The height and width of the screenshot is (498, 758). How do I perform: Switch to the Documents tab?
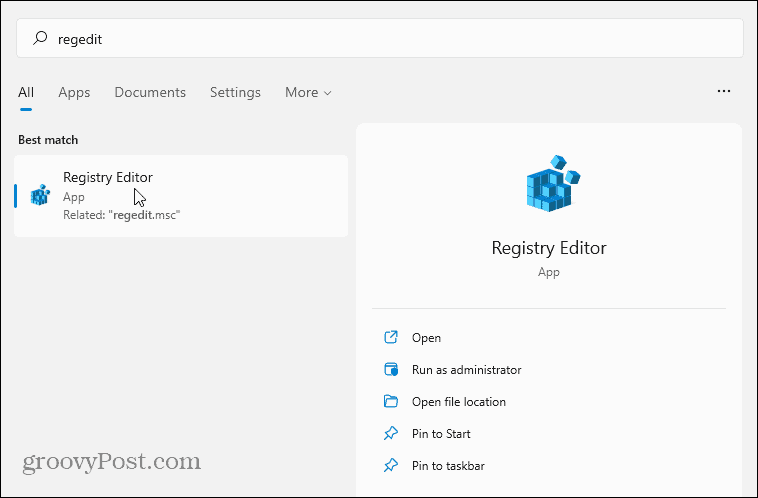[x=150, y=92]
